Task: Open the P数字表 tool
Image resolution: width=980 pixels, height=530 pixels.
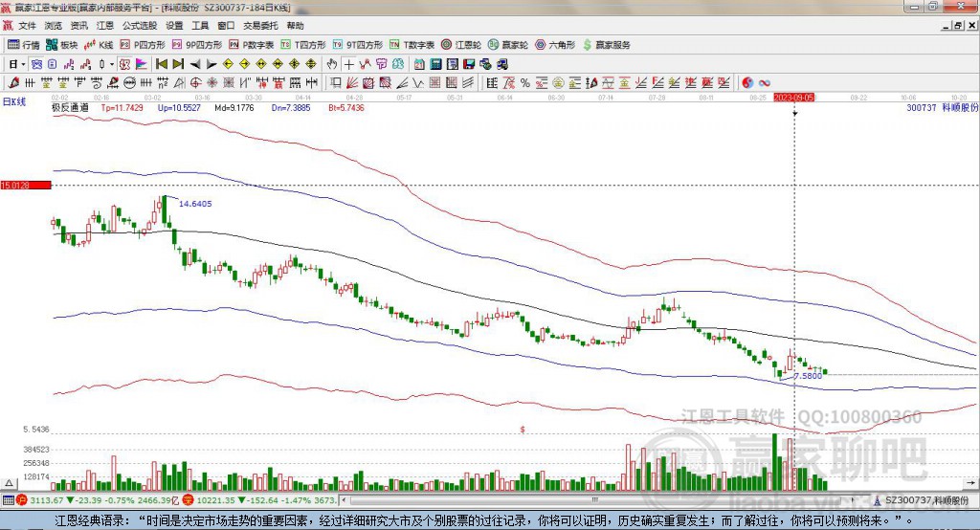Action: pyautogui.click(x=252, y=45)
